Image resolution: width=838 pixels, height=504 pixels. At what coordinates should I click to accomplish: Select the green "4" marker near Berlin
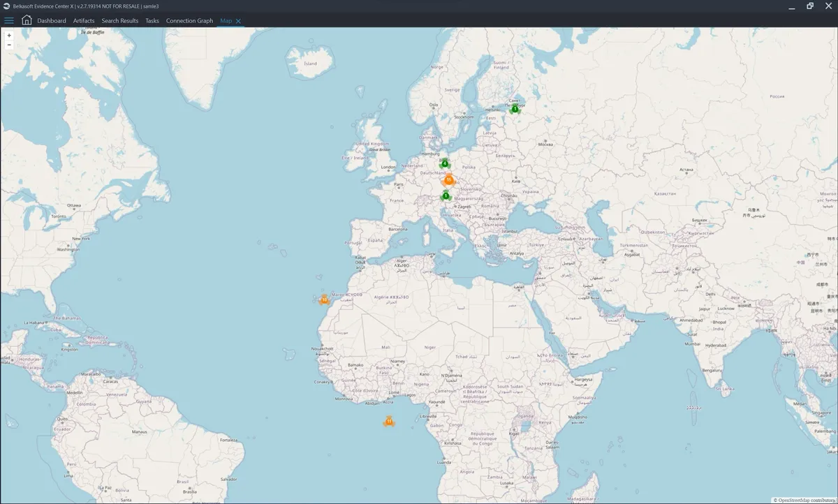[x=444, y=163]
